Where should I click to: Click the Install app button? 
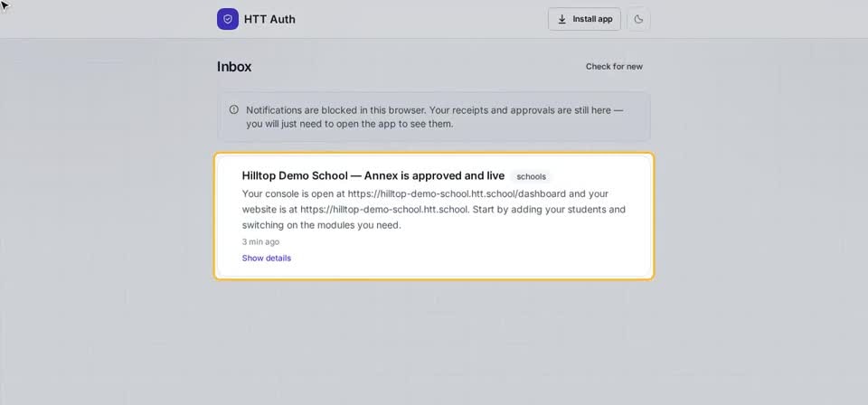(x=584, y=19)
